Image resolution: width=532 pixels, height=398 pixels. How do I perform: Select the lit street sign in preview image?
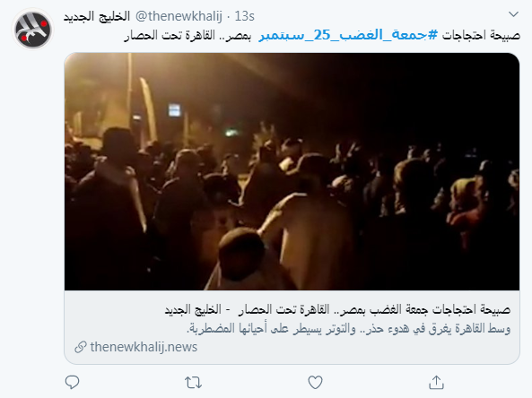point(174,110)
